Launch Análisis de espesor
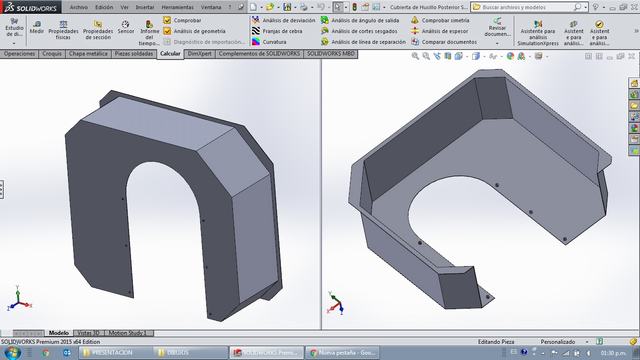 pyautogui.click(x=440, y=31)
